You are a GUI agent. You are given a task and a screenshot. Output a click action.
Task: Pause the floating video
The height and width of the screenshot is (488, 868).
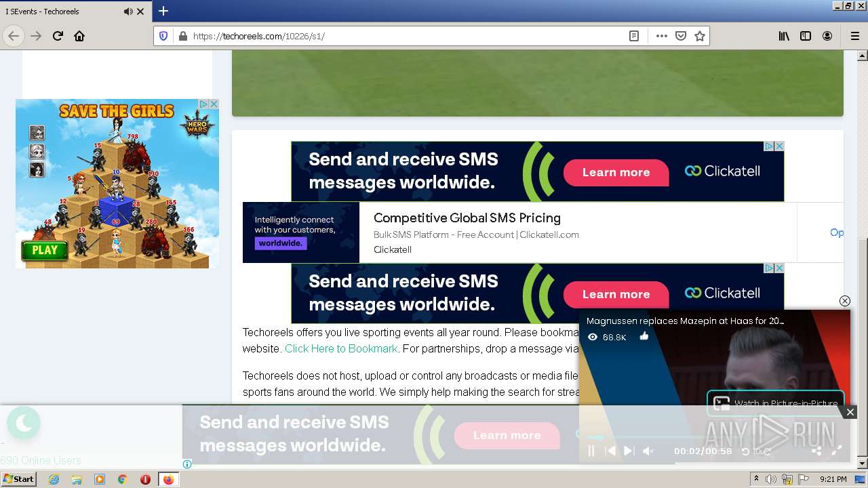pyautogui.click(x=591, y=451)
